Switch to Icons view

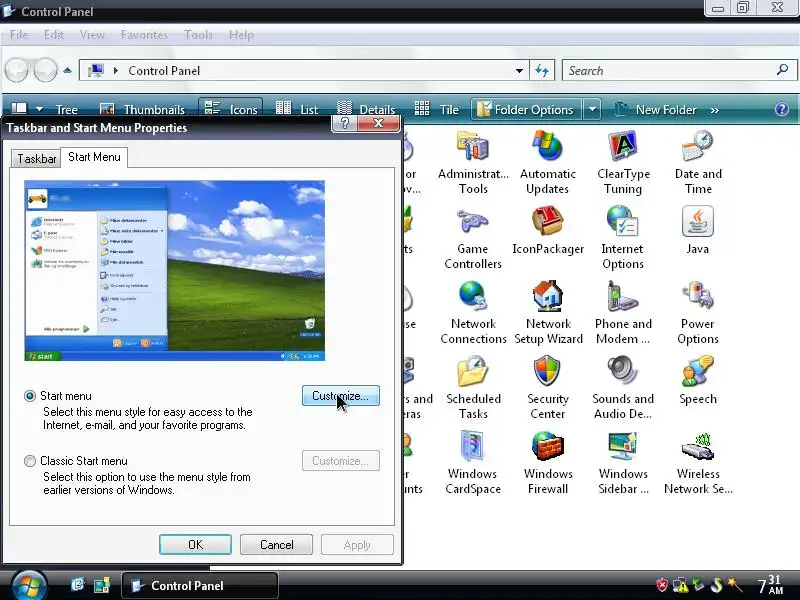[x=231, y=109]
